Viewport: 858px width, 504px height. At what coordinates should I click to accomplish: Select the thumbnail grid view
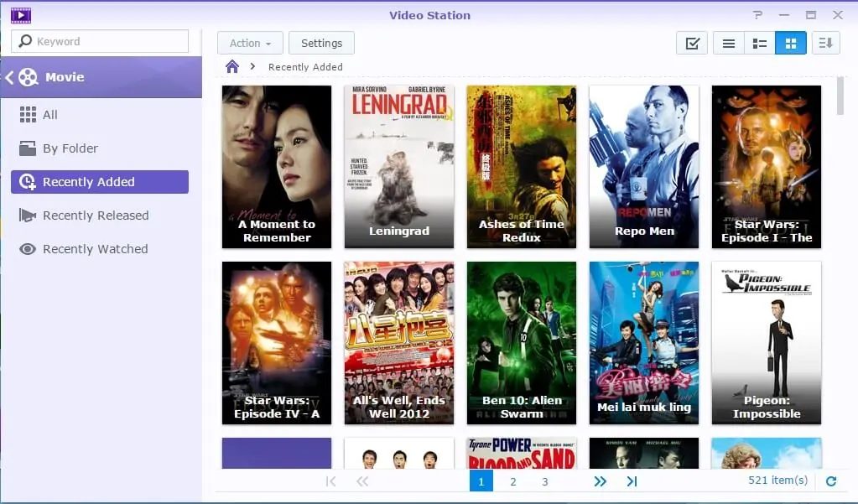(x=790, y=42)
